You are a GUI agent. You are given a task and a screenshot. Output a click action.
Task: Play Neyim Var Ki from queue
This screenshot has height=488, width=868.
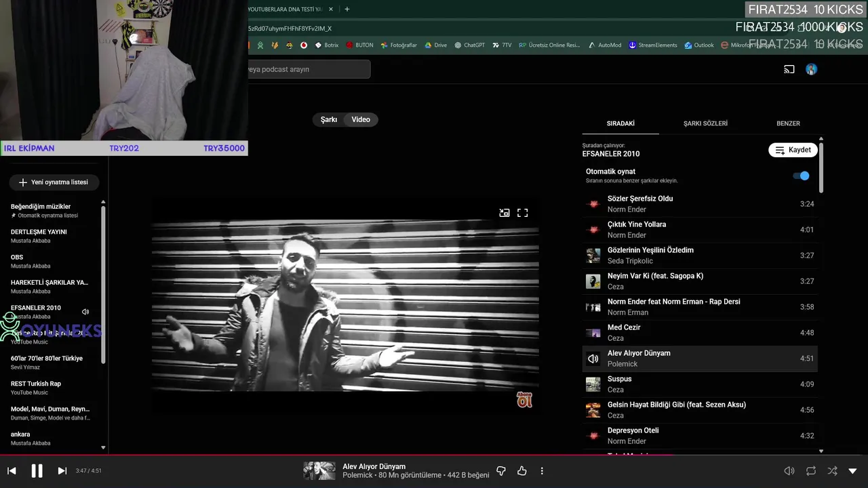click(x=700, y=281)
